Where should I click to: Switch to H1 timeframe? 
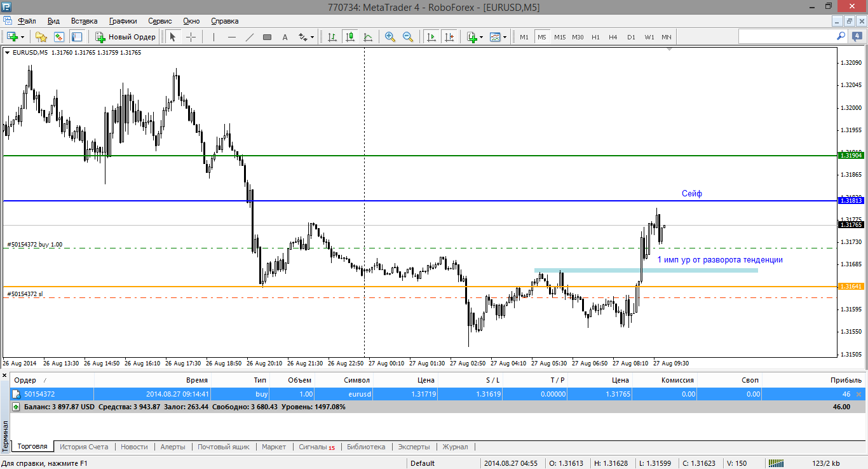tap(595, 37)
